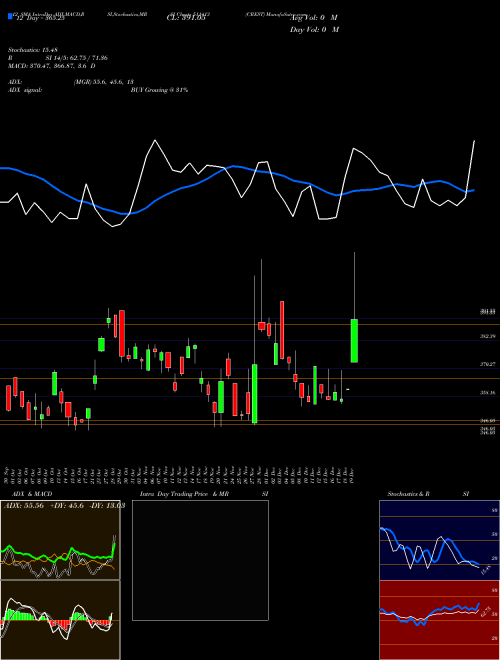Viewport: 500px width, 660px height.
Task: Click the 'Stochastics & R' panel title
Action: (x=408, y=494)
